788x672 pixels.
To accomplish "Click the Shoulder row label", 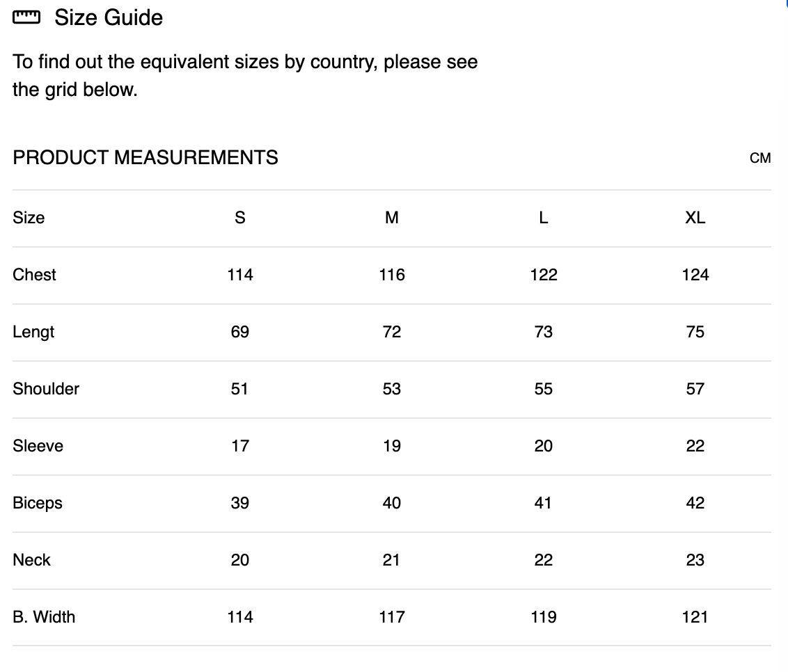I will point(46,389).
